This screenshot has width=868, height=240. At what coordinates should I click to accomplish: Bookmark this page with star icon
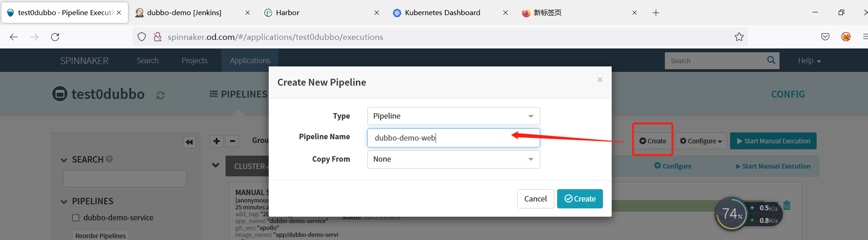pyautogui.click(x=739, y=37)
